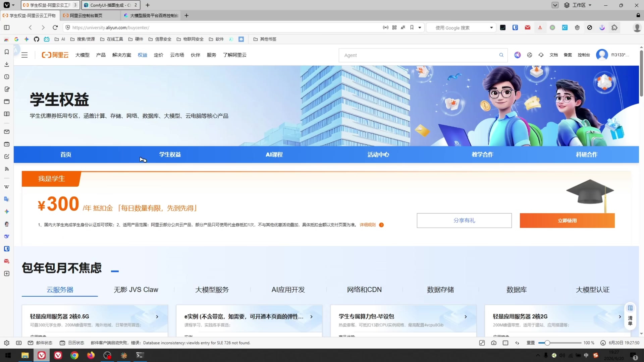Open Firefox from the Windows taskbar
This screenshot has width=644, height=362.
(x=91, y=355)
